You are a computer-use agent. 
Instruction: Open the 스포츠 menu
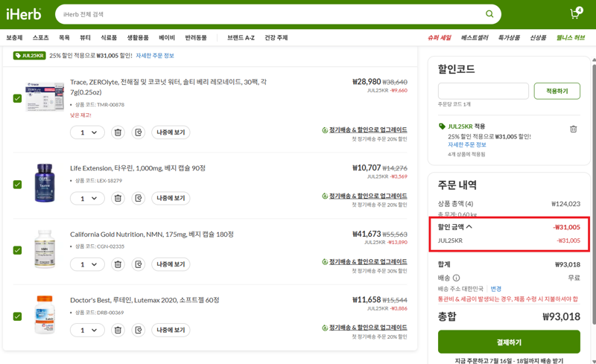point(41,38)
